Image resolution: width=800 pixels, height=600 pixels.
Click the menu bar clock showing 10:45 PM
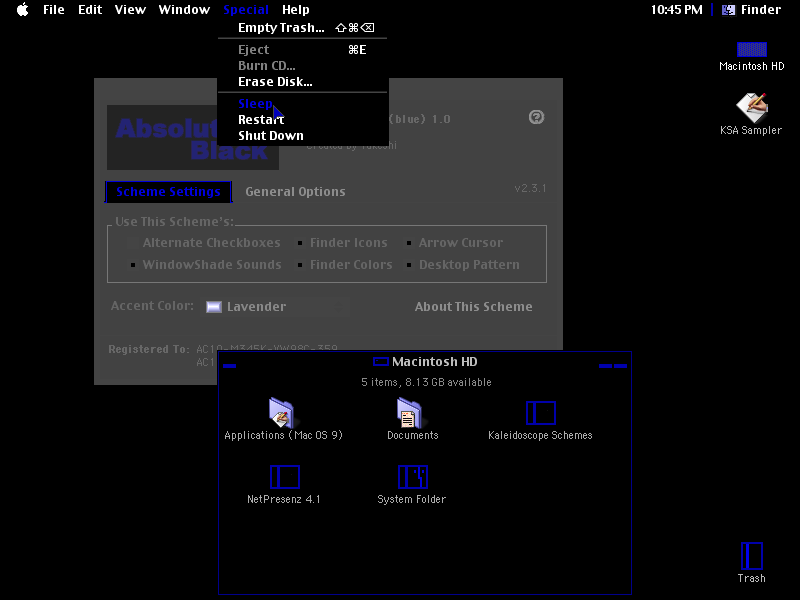point(677,10)
